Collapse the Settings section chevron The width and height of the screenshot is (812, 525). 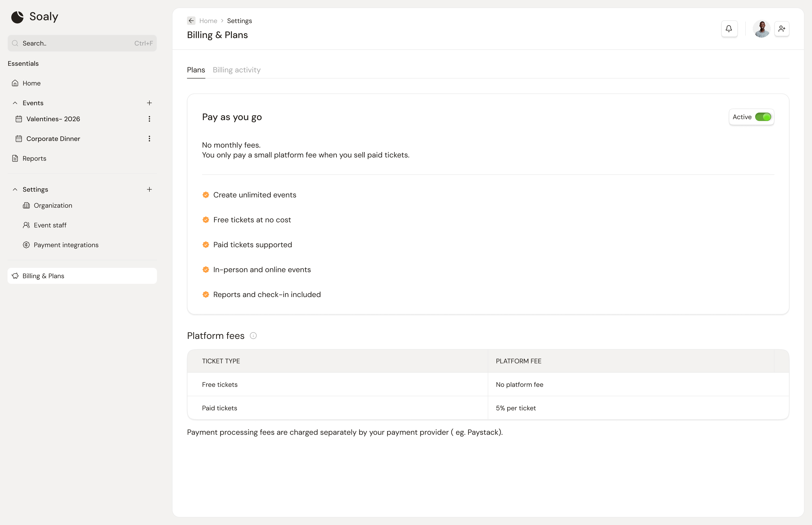click(15, 190)
